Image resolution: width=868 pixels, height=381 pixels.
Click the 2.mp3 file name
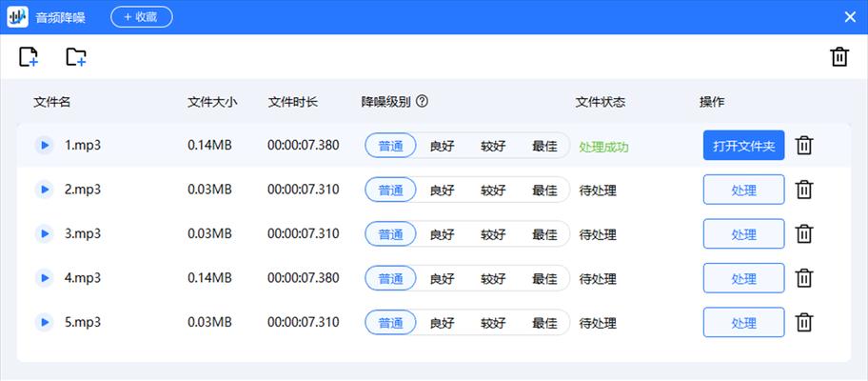(83, 190)
